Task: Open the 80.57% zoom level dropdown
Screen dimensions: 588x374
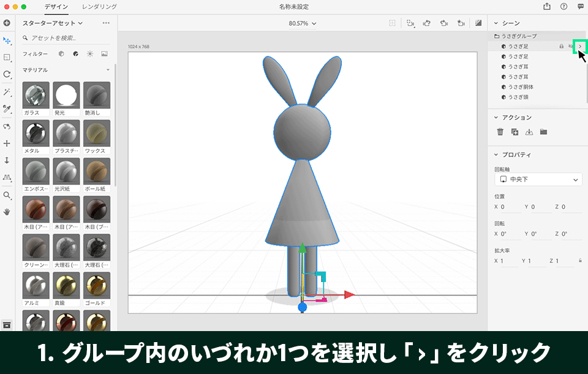Action: point(301,22)
